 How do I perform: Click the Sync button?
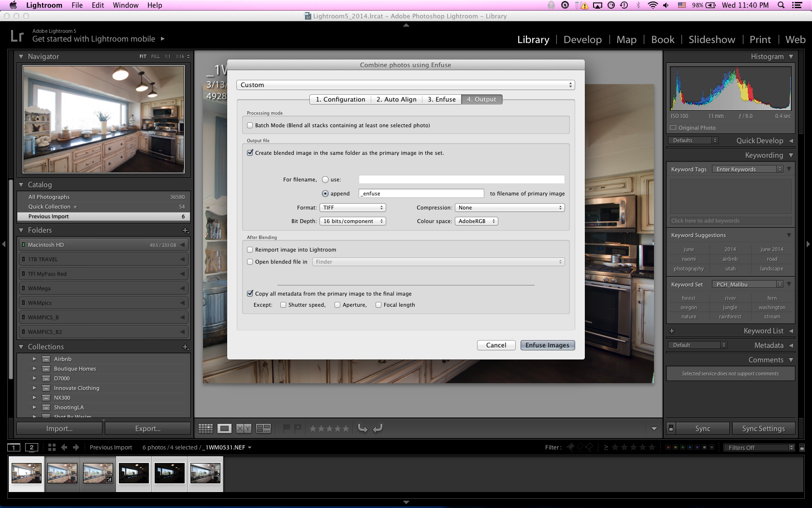[x=703, y=429]
